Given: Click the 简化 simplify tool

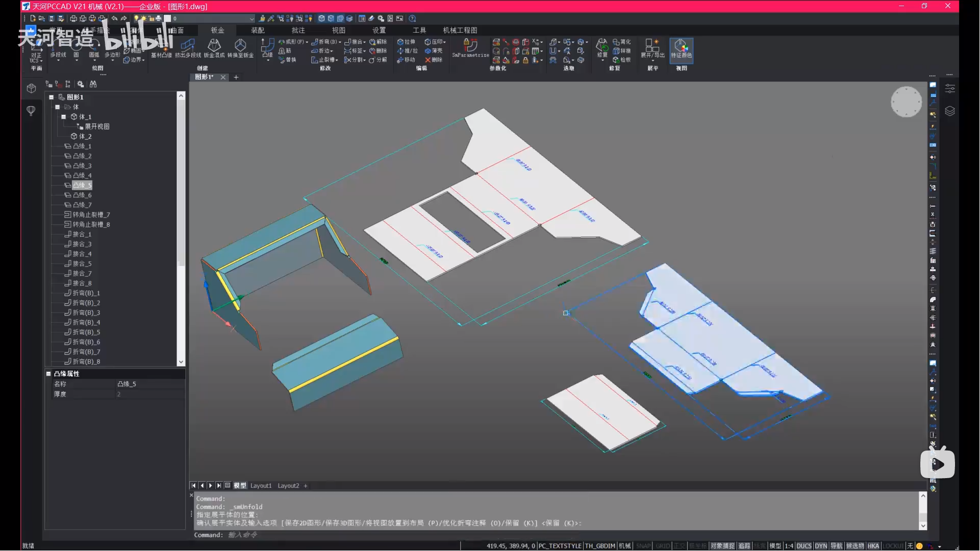Looking at the screenshot, I should pyautogui.click(x=622, y=42).
